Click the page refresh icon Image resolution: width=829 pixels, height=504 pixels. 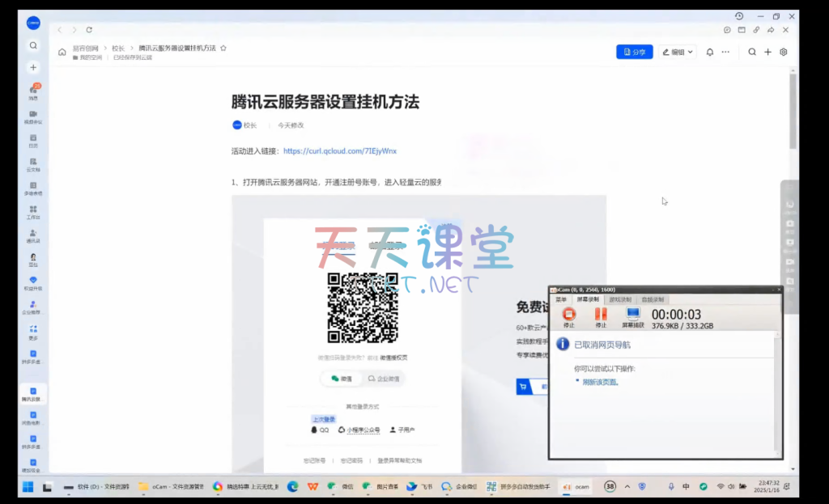89,30
